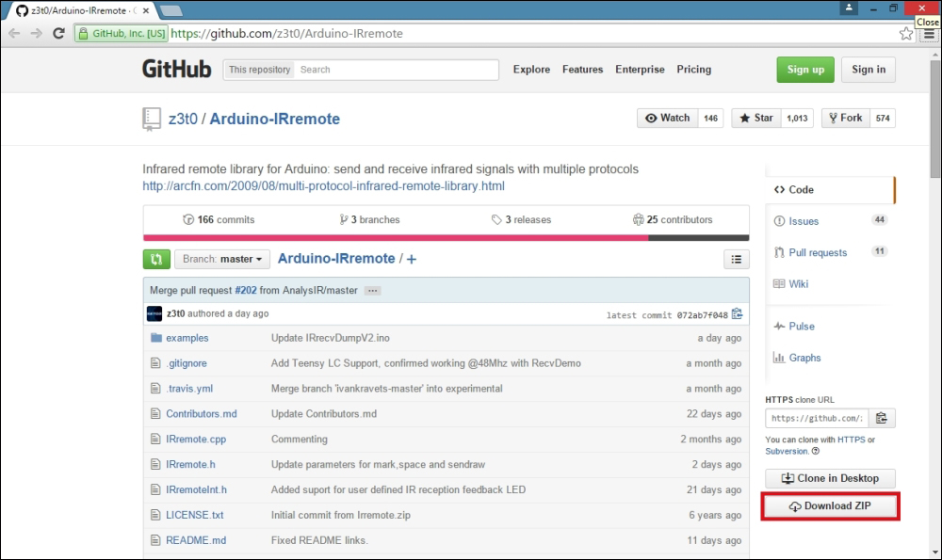This screenshot has height=560, width=942.
Task: Open the Chrome hamburger menu
Action: [x=929, y=34]
